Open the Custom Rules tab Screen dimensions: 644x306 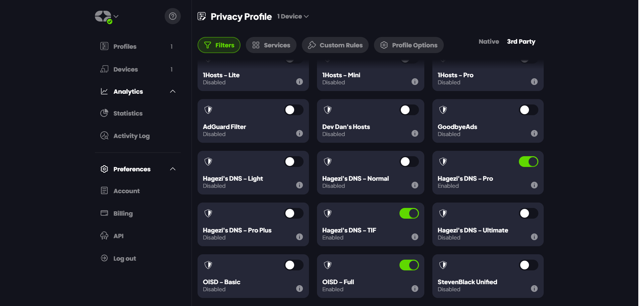tap(335, 45)
